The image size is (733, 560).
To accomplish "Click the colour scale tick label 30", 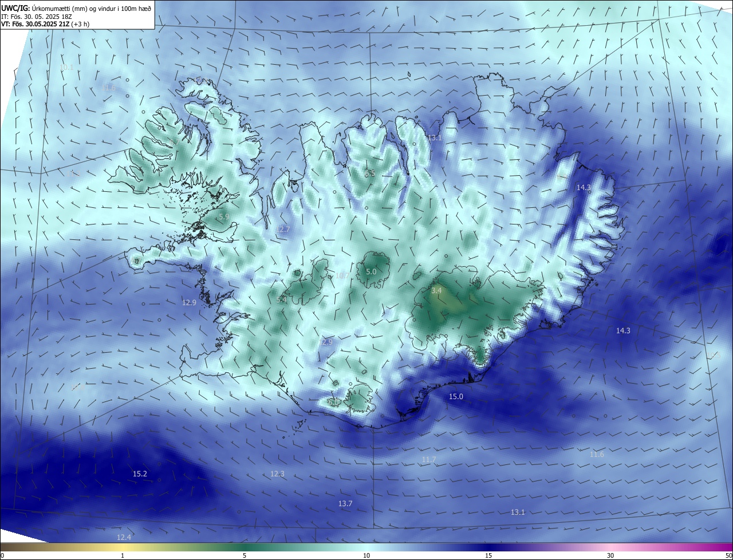I will [x=610, y=555].
